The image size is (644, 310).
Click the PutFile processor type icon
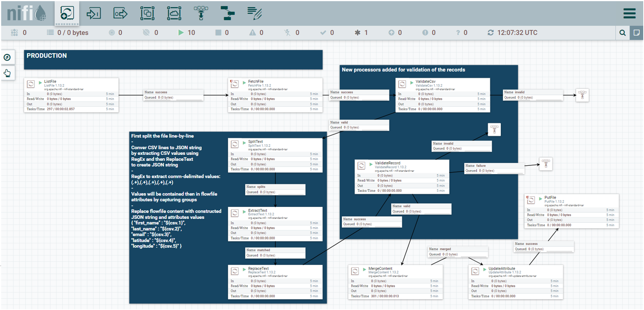tap(531, 200)
